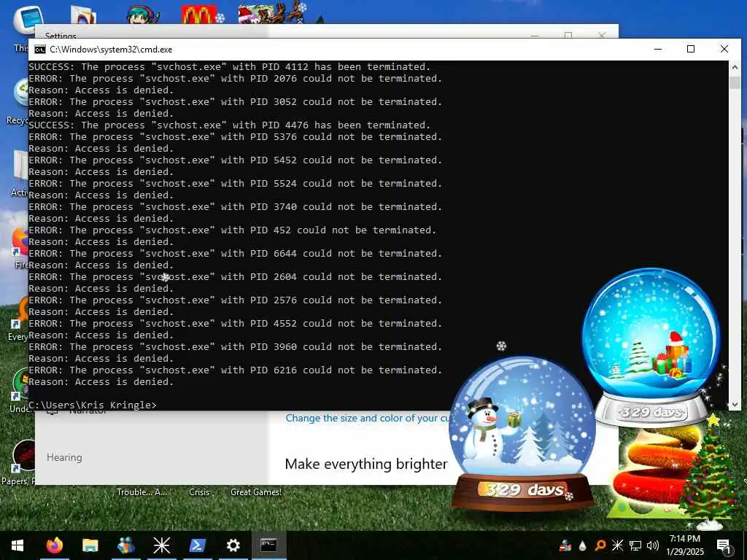Switch to PowerShell on the taskbar
Screen dimensions: 747x560
coord(197,545)
